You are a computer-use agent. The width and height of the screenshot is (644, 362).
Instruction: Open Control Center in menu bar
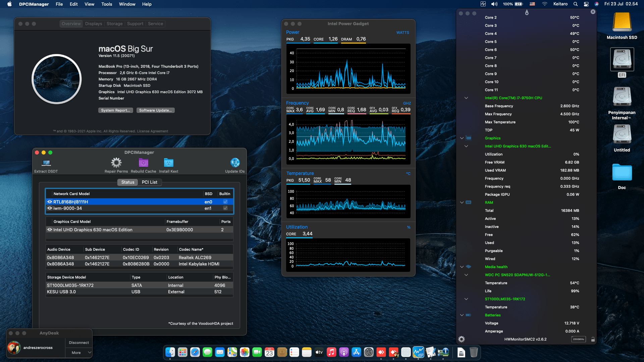click(586, 4)
